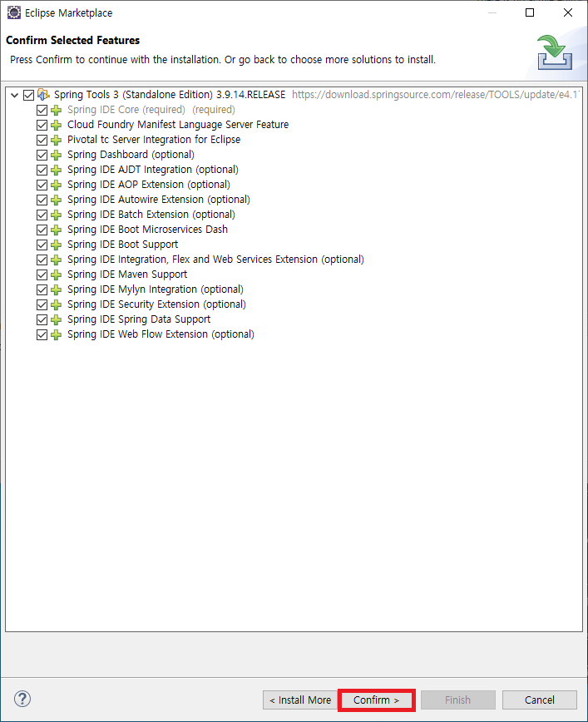The height and width of the screenshot is (722, 588).
Task: Select Spring IDE AJDT Integration (optional) label
Action: pyautogui.click(x=153, y=170)
